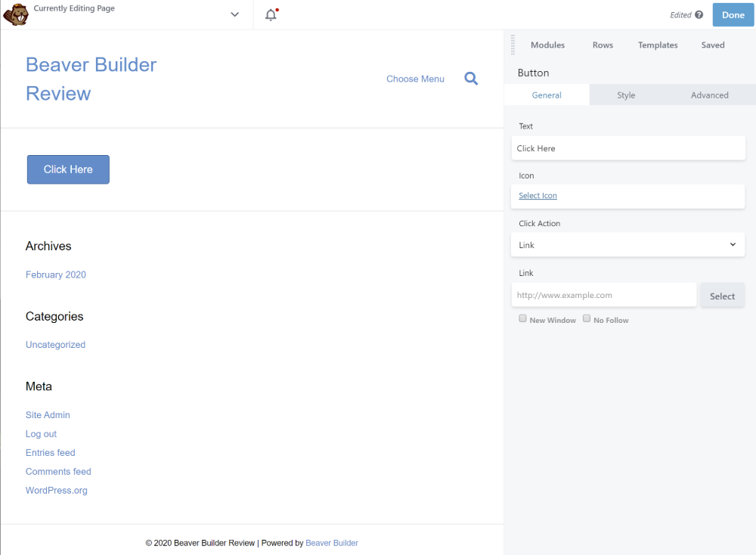Select the General settings tab

point(547,95)
